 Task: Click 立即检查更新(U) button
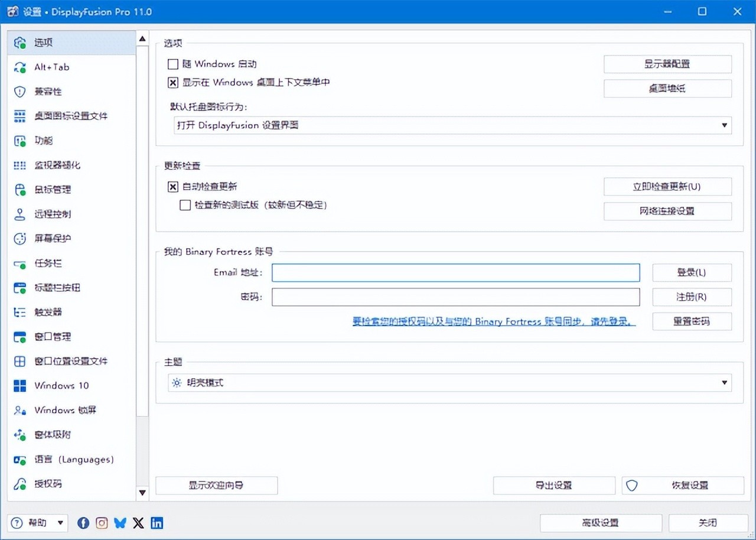[667, 187]
